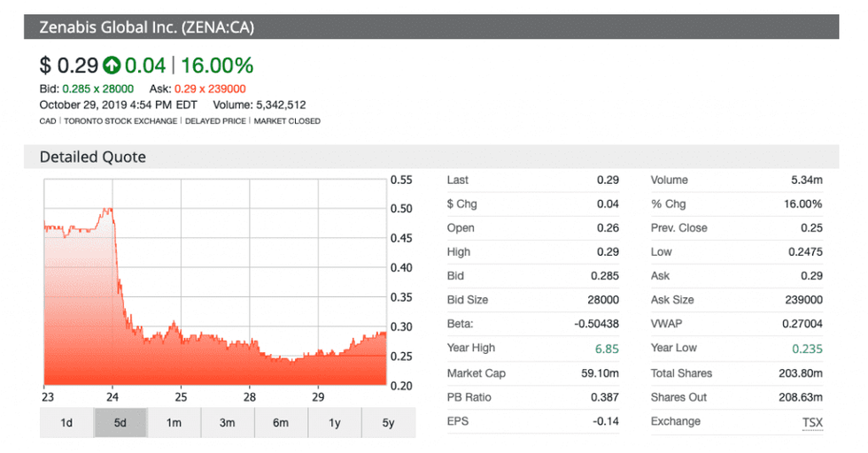Select the green Bid 0.285 x 28000 text

(x=97, y=88)
